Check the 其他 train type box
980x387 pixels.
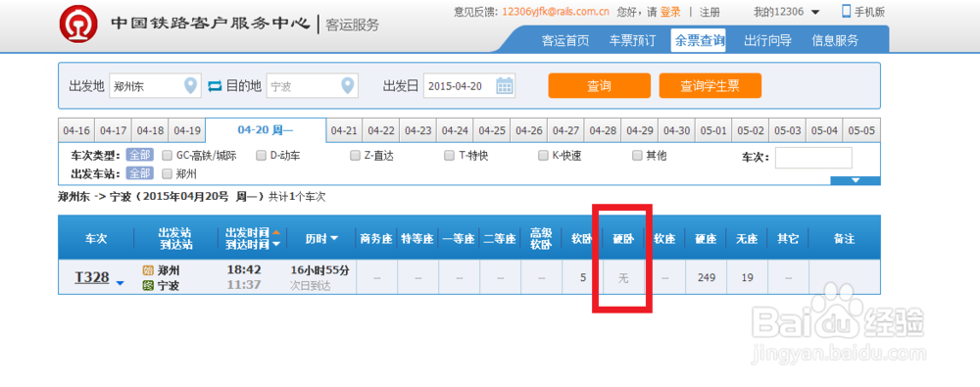pyautogui.click(x=637, y=155)
